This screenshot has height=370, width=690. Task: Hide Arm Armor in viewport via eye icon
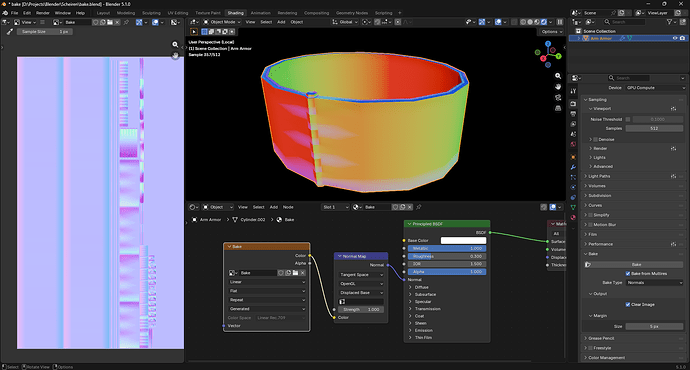tap(675, 38)
